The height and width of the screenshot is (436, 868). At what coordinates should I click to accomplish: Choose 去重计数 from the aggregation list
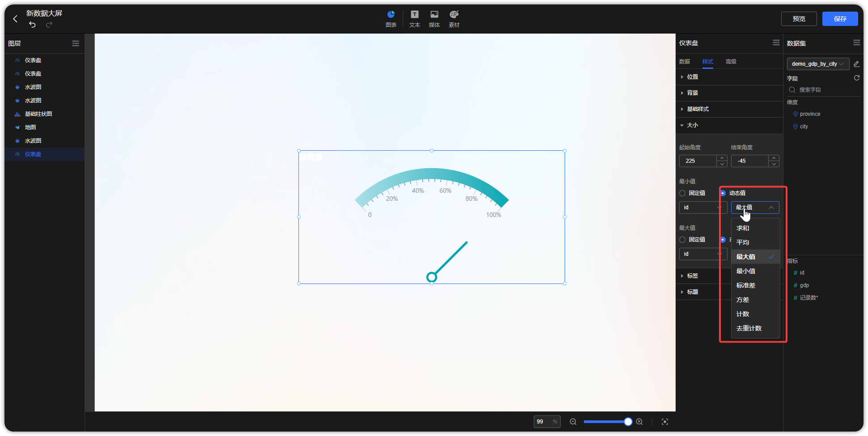pos(756,328)
